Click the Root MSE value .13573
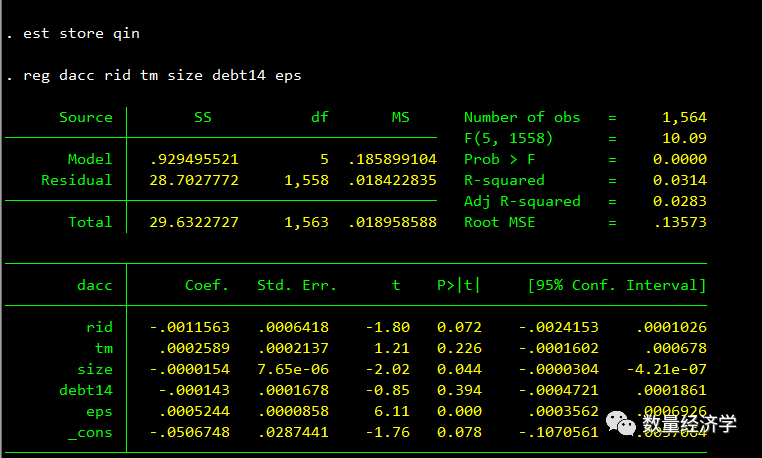Viewport: 762px width, 458px height. tap(680, 222)
